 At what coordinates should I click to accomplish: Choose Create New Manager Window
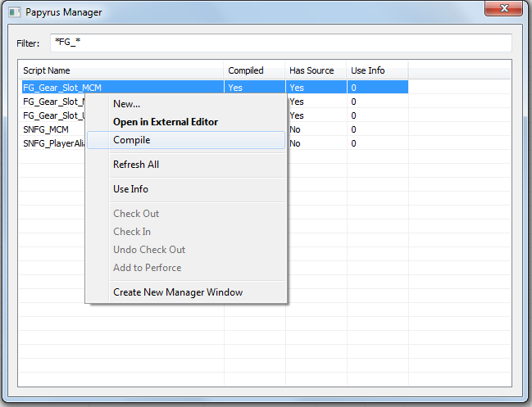pyautogui.click(x=177, y=292)
